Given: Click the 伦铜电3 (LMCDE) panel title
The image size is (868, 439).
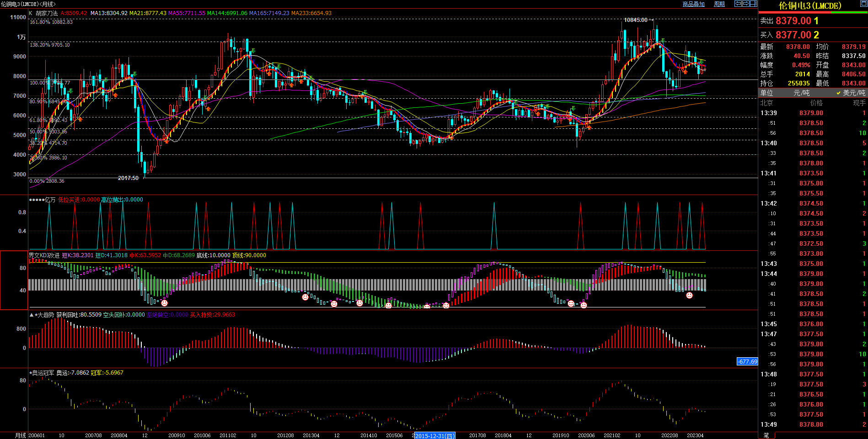Looking at the screenshot, I should [810, 5].
